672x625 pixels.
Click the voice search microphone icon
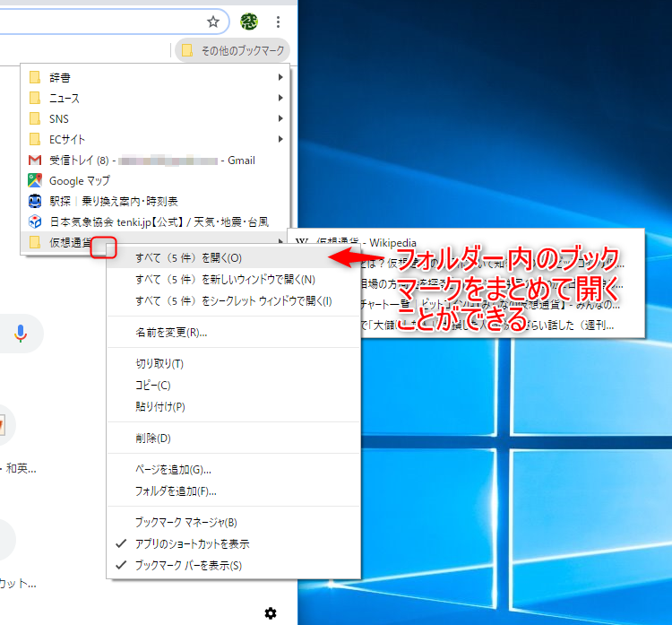tap(20, 334)
